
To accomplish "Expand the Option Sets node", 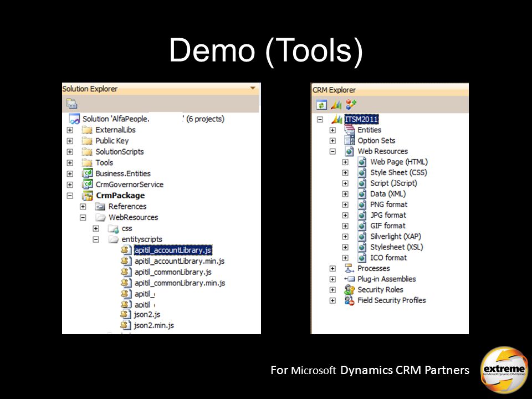I will point(332,141).
